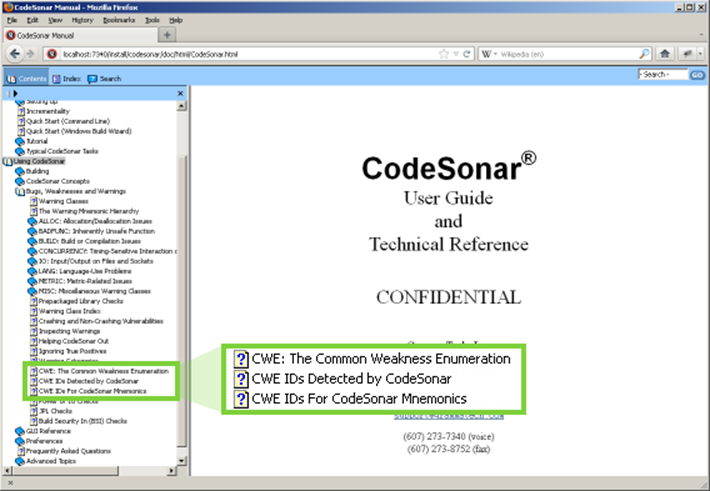The width and height of the screenshot is (710, 491).
Task: Open the CodeSonar Concepts book icon
Action: (x=19, y=181)
